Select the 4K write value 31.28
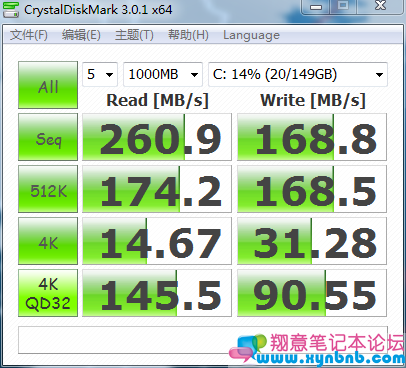This screenshot has width=406, height=368. 312,241
